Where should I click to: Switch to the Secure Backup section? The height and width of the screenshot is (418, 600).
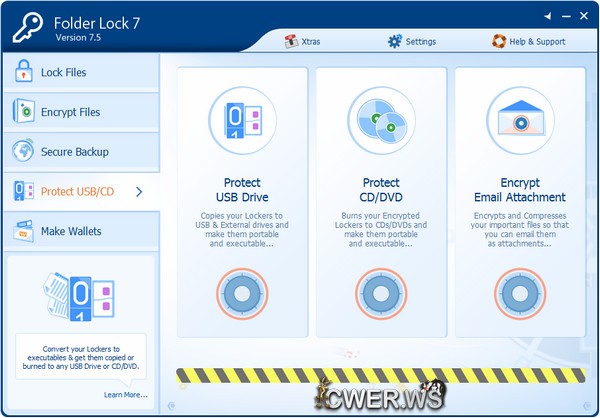[x=82, y=152]
